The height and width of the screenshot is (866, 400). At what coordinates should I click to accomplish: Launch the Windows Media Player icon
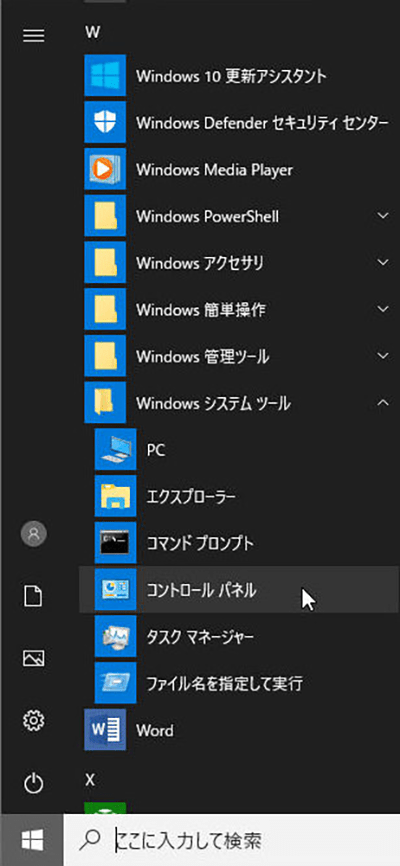(105, 169)
